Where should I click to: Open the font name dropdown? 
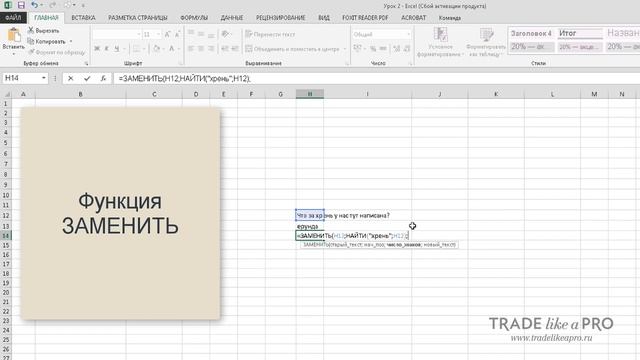138,35
